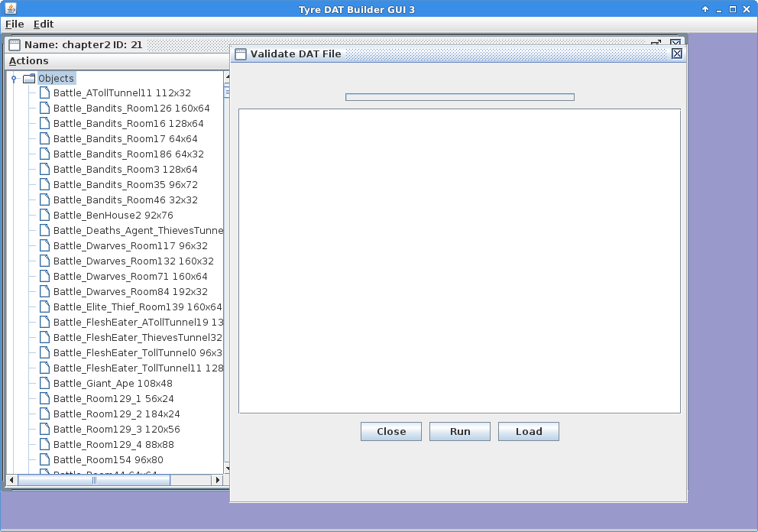
Task: Click file icon of Battle_Dwarves_Room71 160x64
Action: coord(44,276)
